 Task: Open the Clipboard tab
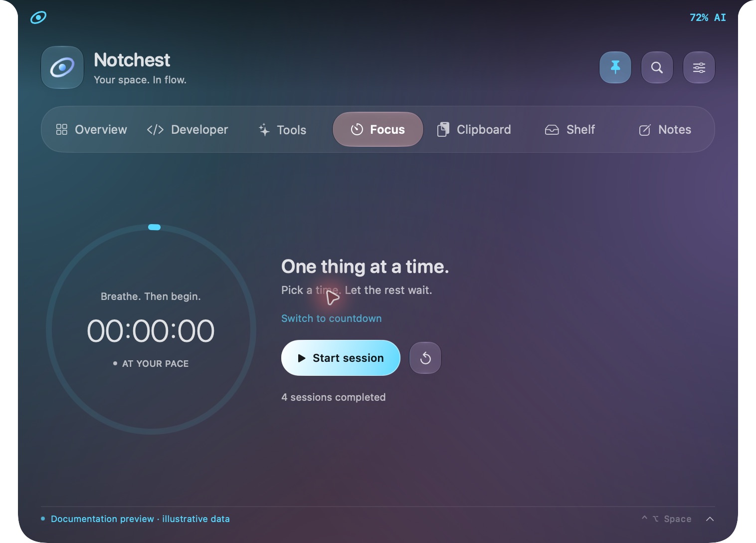[x=474, y=130]
